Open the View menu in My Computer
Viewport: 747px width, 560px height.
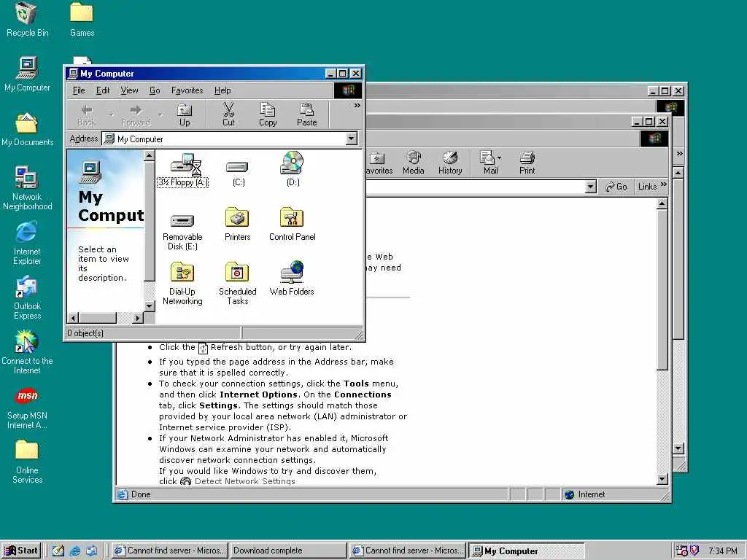tap(129, 90)
